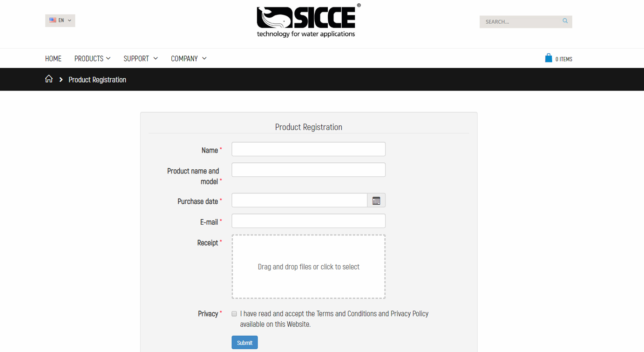The width and height of the screenshot is (644, 352).
Task: Click the receipt file drop area
Action: coord(308,267)
